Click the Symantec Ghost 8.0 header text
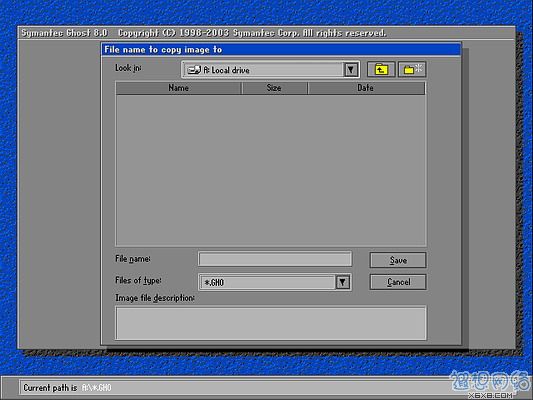The width and height of the screenshot is (533, 400). tap(65, 33)
